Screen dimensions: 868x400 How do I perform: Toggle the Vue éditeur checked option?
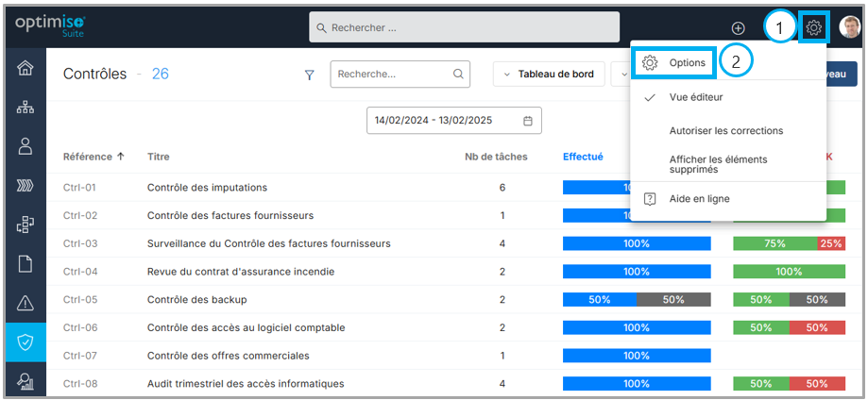pos(697,97)
